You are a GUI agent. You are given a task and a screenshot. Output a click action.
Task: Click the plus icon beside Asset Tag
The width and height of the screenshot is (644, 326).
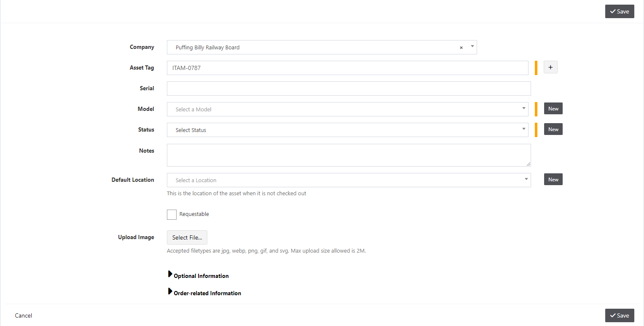pyautogui.click(x=550, y=67)
